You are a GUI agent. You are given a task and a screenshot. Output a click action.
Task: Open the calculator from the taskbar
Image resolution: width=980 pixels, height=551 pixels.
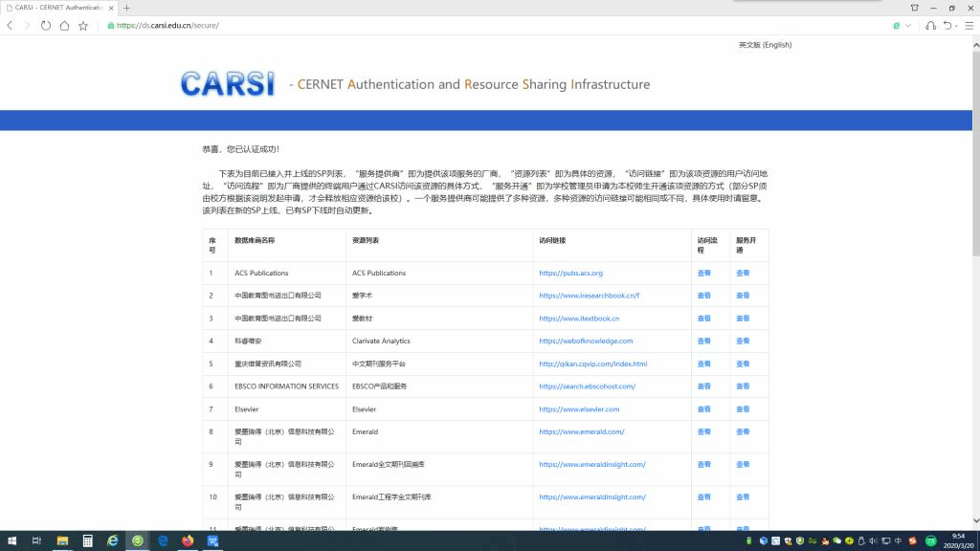tap(87, 540)
